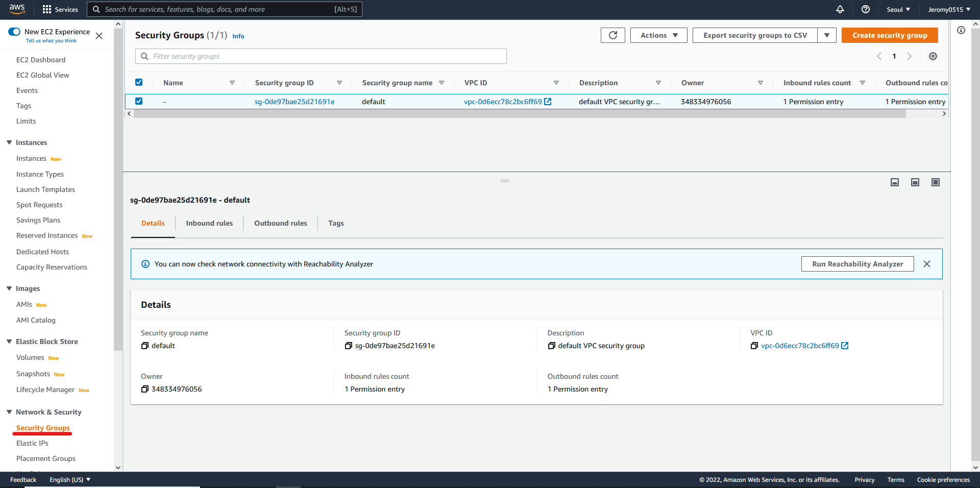
Task: Open Security Groups in sidebar
Action: 43,428
